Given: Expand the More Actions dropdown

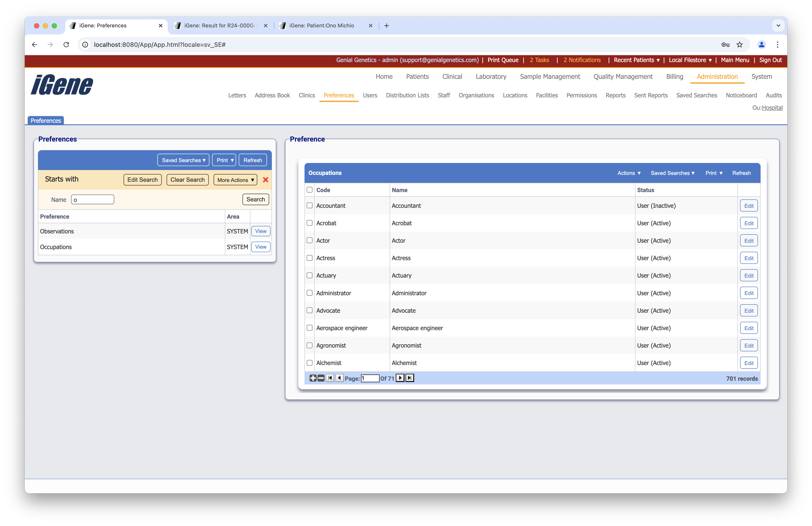Looking at the screenshot, I should pyautogui.click(x=235, y=180).
